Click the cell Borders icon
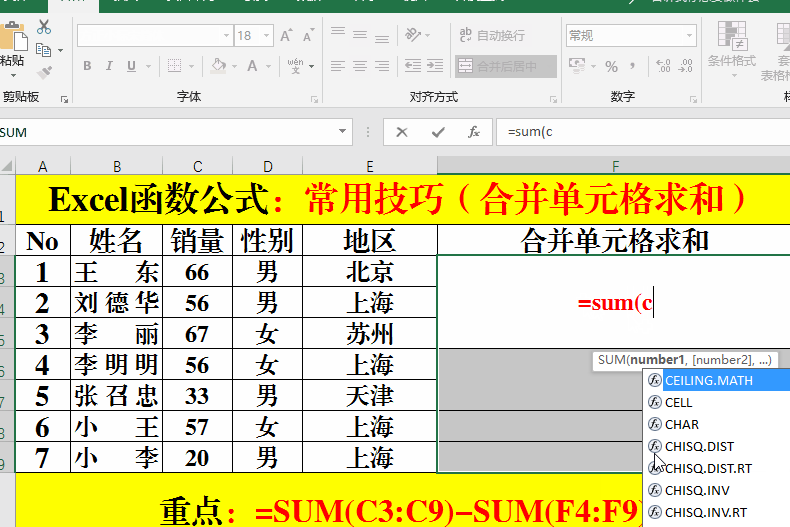Screen dimensions: 790x527 click(174, 66)
